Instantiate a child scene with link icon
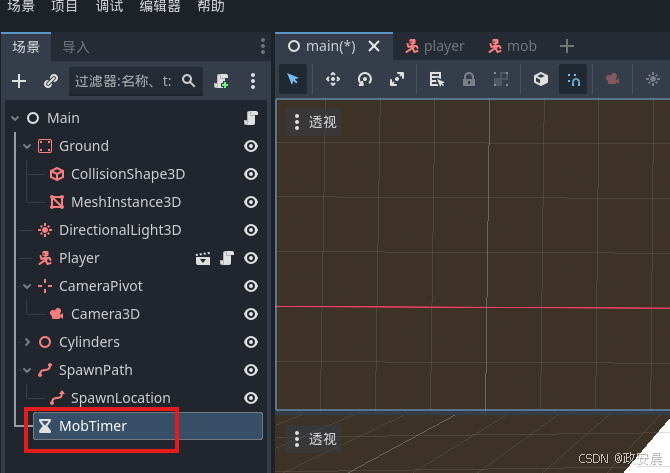The height and width of the screenshot is (473, 670). tap(51, 81)
